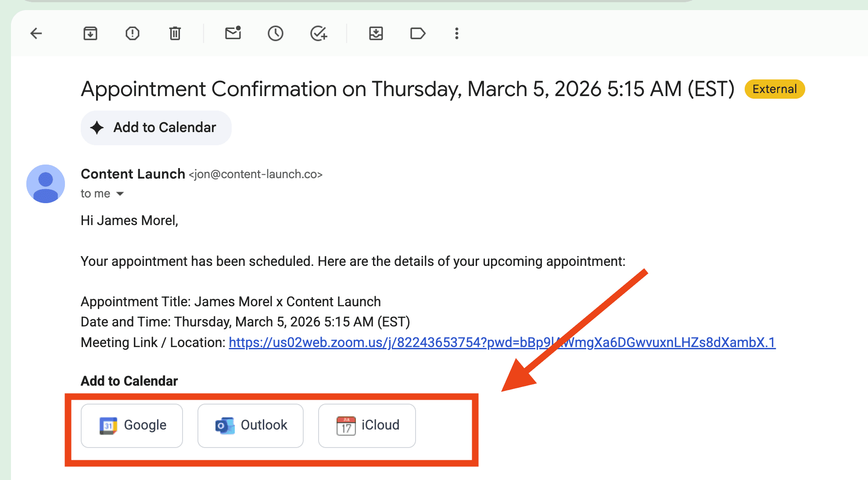Click the sparkle icon in Add to Calendar

click(97, 128)
